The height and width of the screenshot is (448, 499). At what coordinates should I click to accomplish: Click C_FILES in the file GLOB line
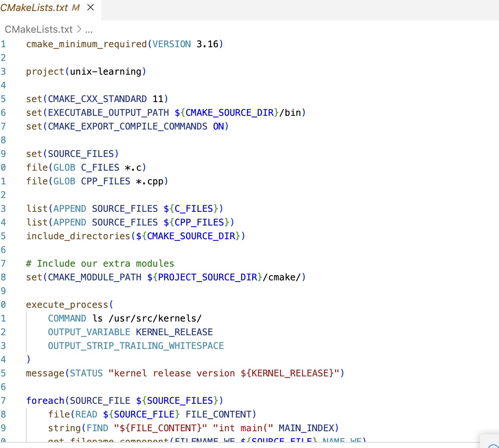(100, 168)
